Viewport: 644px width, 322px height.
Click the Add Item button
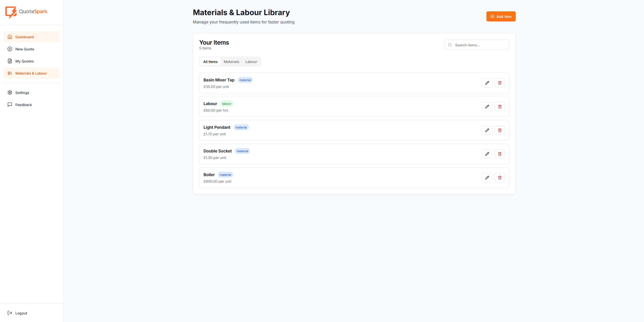click(x=501, y=16)
